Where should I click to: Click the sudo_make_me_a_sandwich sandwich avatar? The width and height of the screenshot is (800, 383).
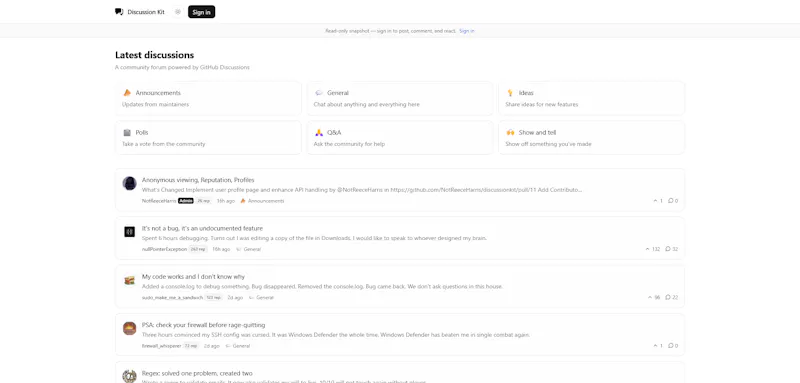pyautogui.click(x=130, y=280)
